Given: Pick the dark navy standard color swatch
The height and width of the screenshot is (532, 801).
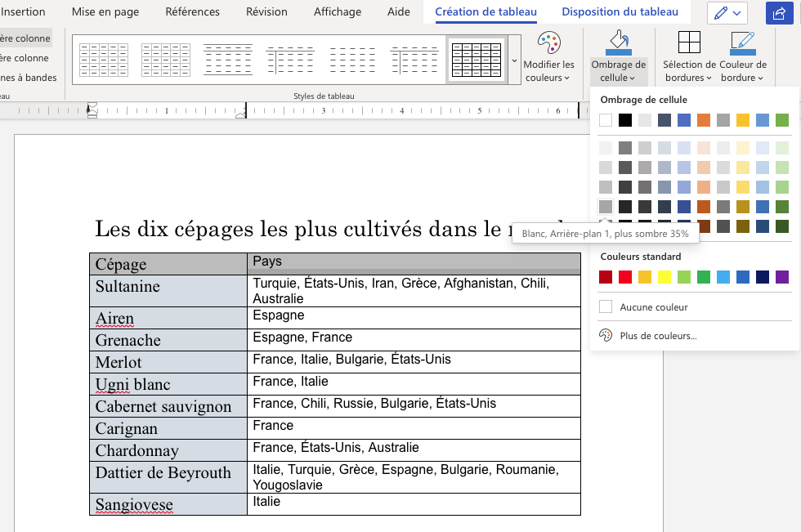Looking at the screenshot, I should 763,277.
